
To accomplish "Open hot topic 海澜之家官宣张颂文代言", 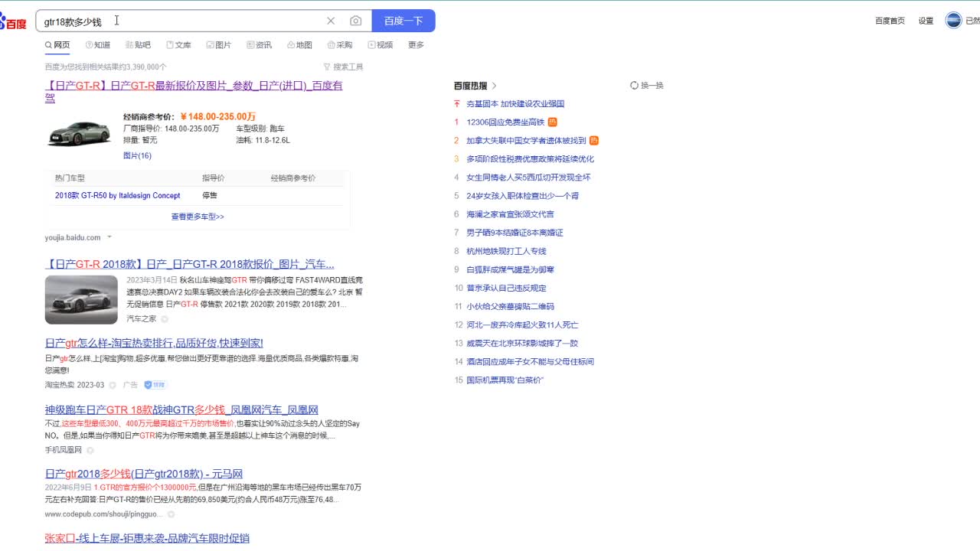I will [510, 214].
